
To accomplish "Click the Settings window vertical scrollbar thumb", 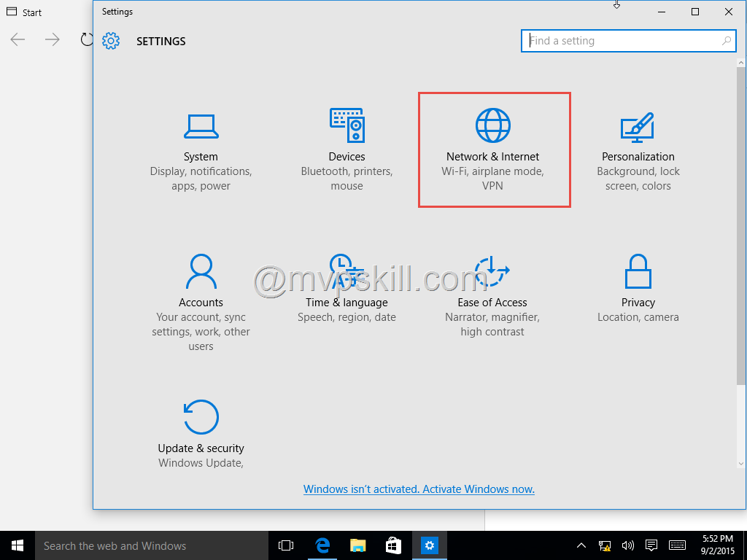I will 741,226.
